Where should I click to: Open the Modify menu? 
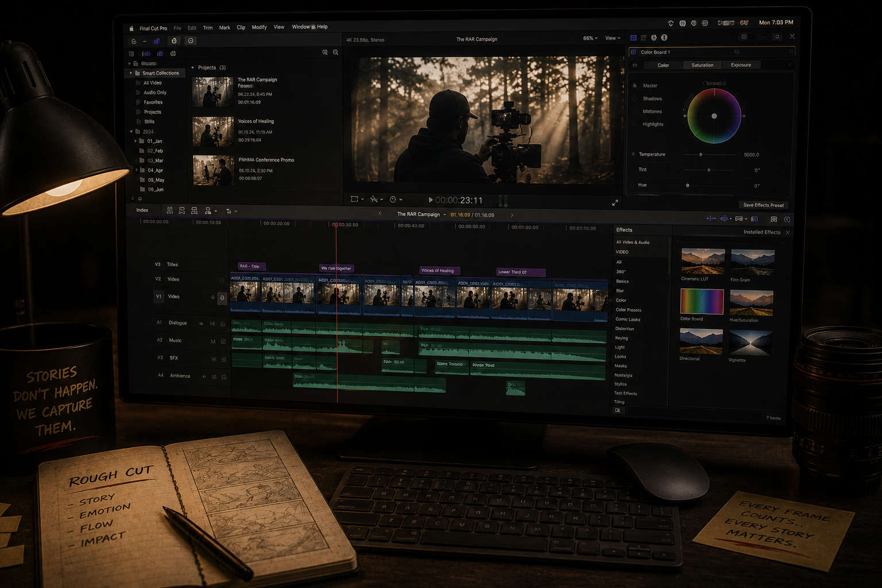(259, 28)
